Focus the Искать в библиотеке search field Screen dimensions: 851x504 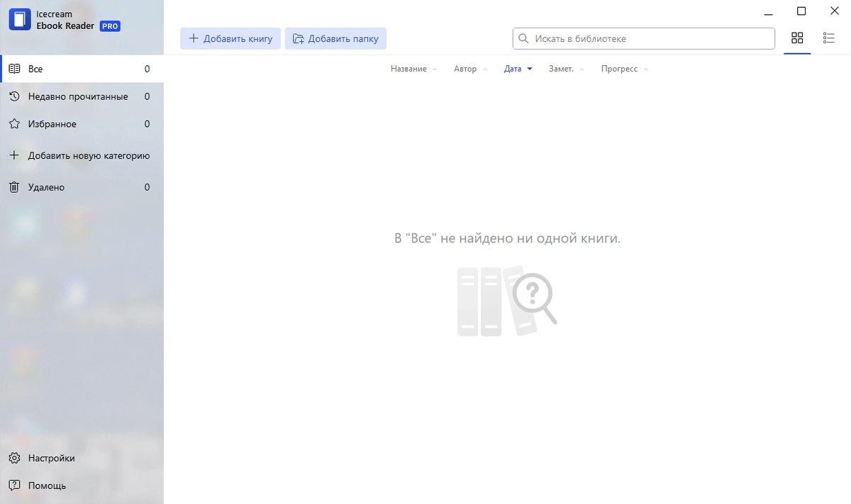644,38
